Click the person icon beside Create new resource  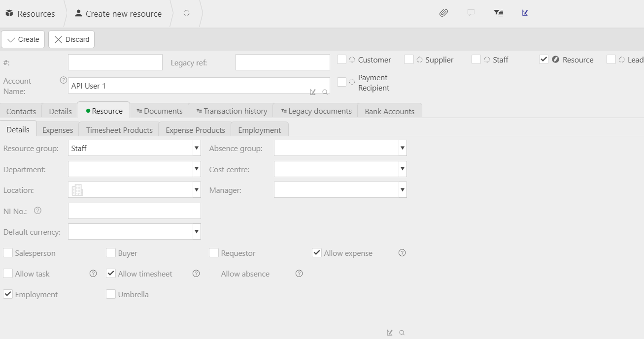tap(78, 13)
